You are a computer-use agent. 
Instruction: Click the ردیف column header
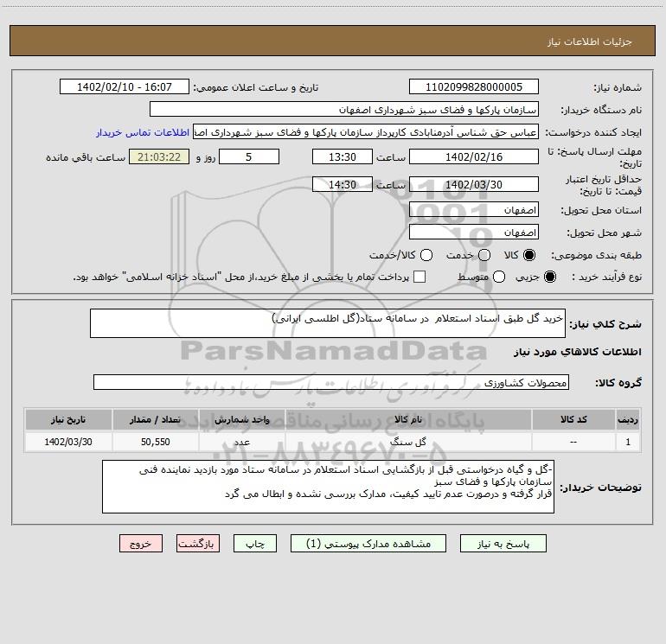click(x=628, y=419)
